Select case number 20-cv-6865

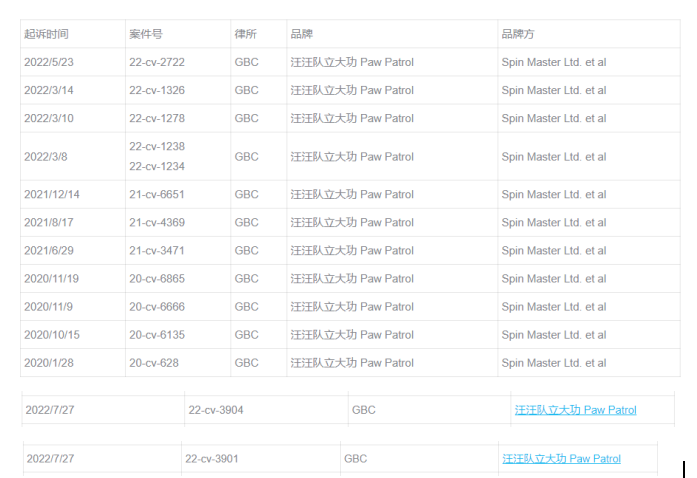point(157,278)
